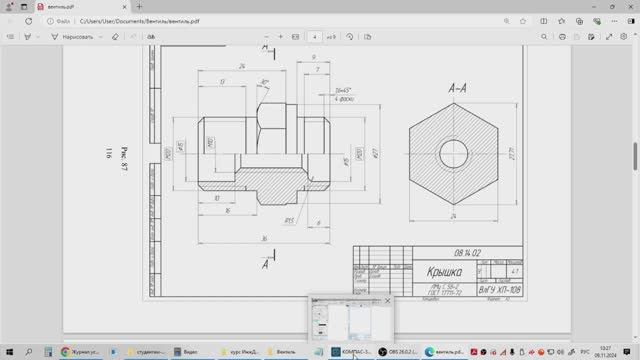Switch to the вентиль.pdf browser tab
The image size is (640, 360).
click(x=81, y=7)
